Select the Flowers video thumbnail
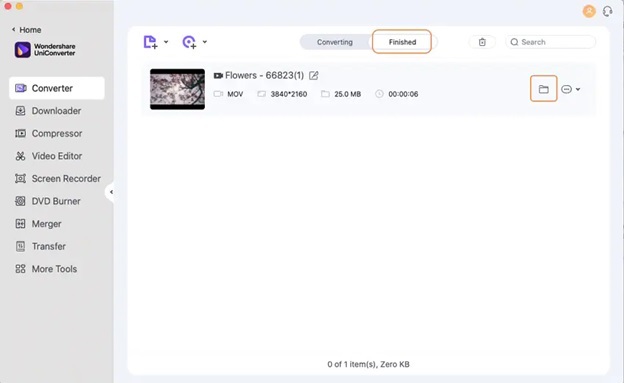This screenshot has width=624, height=383. [177, 89]
